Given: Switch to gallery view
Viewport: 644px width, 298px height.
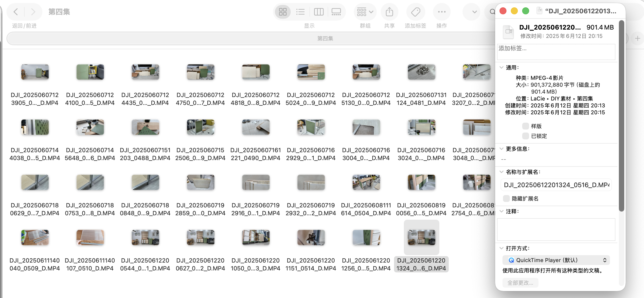Looking at the screenshot, I should pyautogui.click(x=336, y=12).
